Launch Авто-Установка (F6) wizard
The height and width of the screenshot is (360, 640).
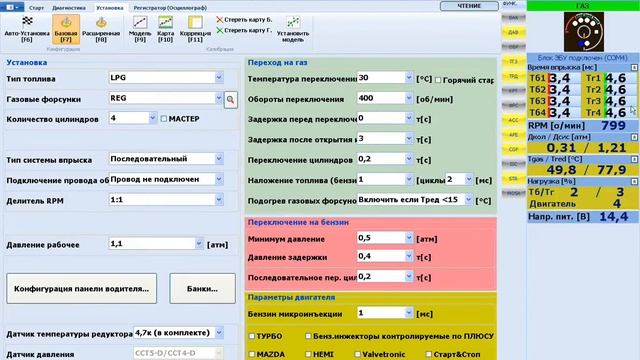27,29
